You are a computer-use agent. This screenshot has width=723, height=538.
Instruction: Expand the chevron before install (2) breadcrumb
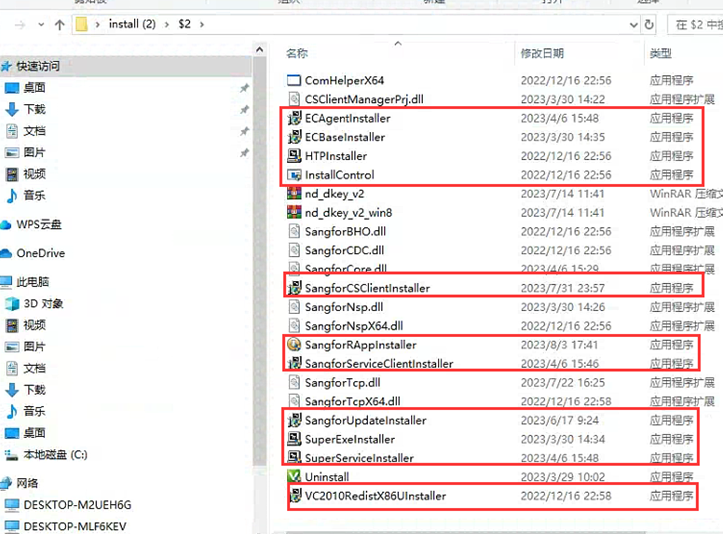97,24
